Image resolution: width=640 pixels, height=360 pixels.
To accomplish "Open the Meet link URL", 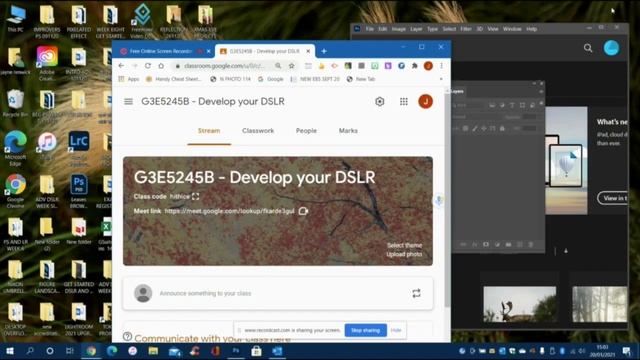I will pos(229,211).
